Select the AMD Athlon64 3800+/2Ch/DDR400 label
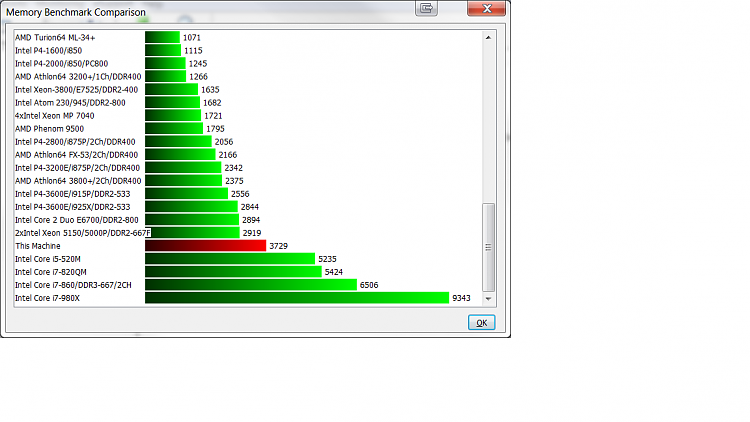This screenshot has height=422, width=750. [x=78, y=181]
